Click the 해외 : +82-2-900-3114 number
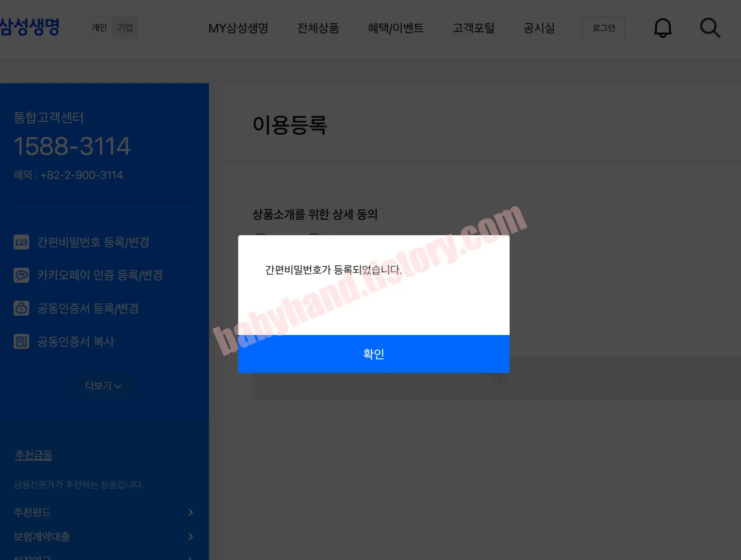Image resolution: width=741 pixels, height=560 pixels. [x=68, y=175]
